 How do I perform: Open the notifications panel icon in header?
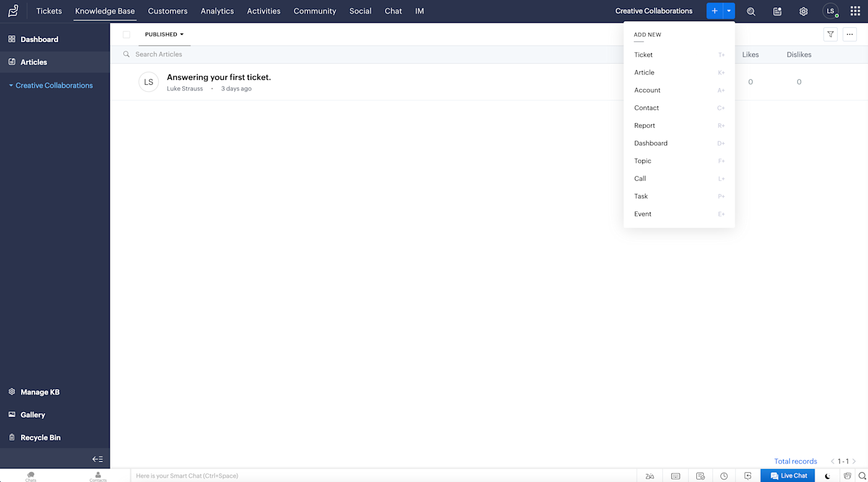tap(777, 11)
